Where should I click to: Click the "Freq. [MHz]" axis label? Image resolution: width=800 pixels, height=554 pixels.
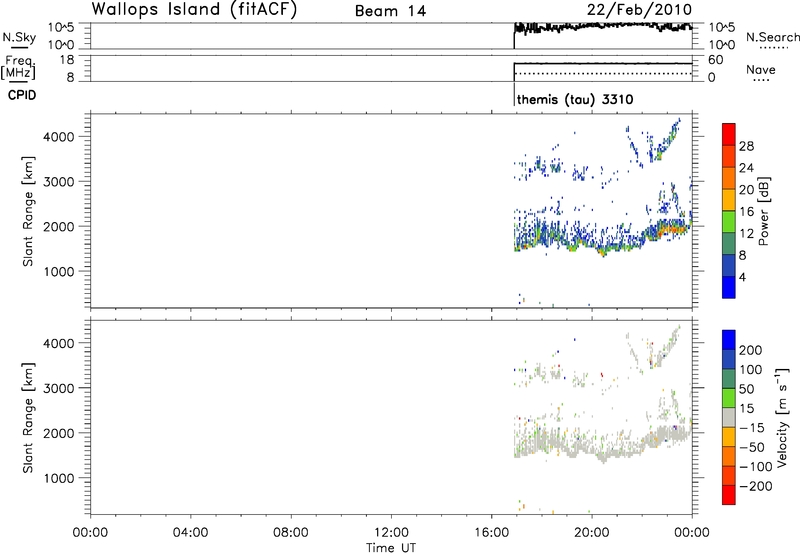pos(19,67)
